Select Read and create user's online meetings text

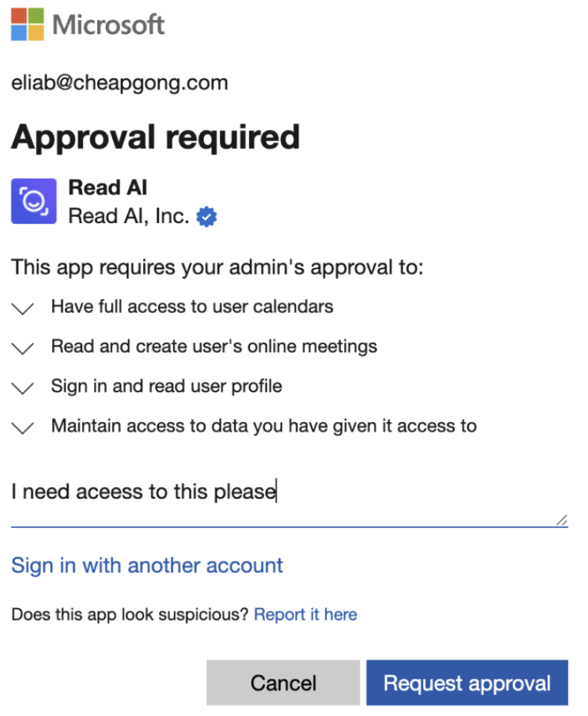[214, 347]
